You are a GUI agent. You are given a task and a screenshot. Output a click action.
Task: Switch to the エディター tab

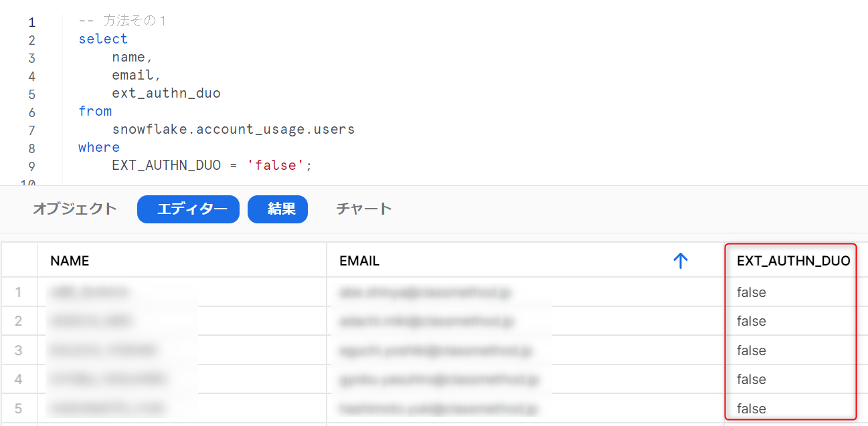tap(188, 209)
